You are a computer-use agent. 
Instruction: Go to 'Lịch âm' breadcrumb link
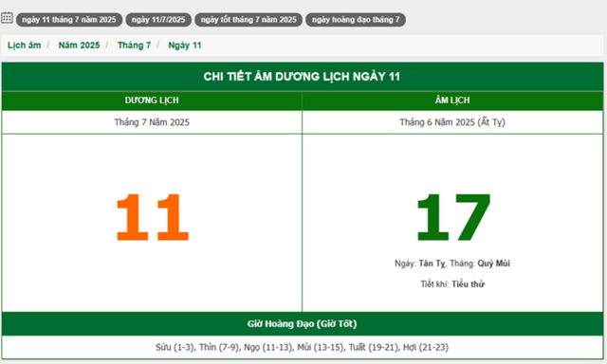tap(24, 45)
